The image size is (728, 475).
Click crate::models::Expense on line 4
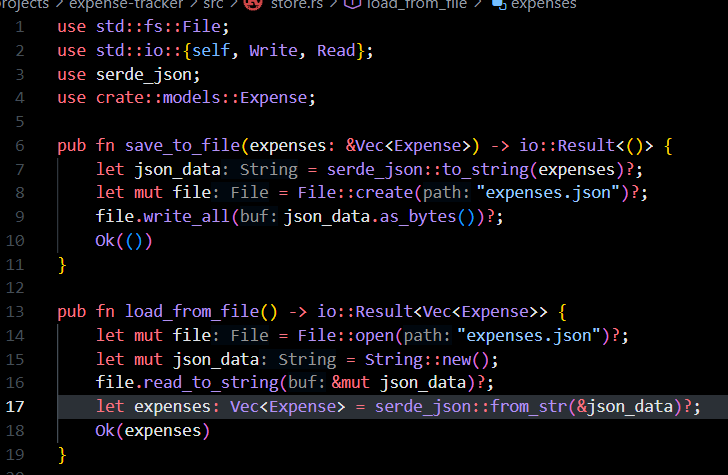click(201, 98)
